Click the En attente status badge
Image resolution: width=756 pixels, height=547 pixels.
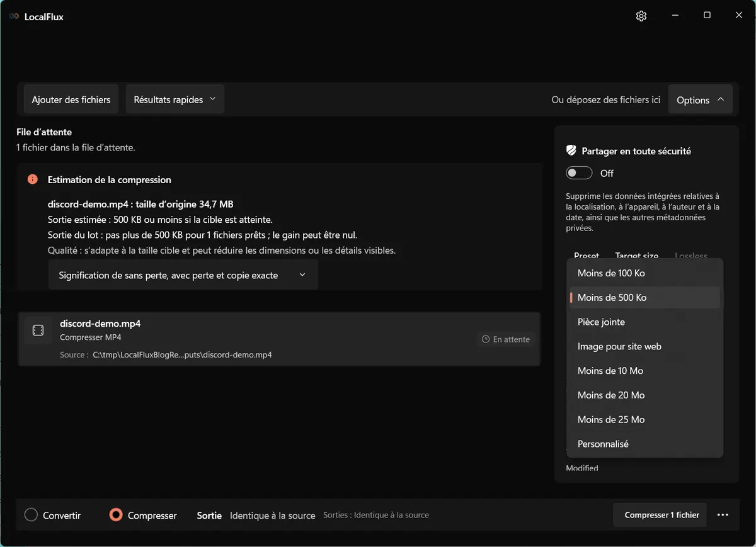[506, 339]
